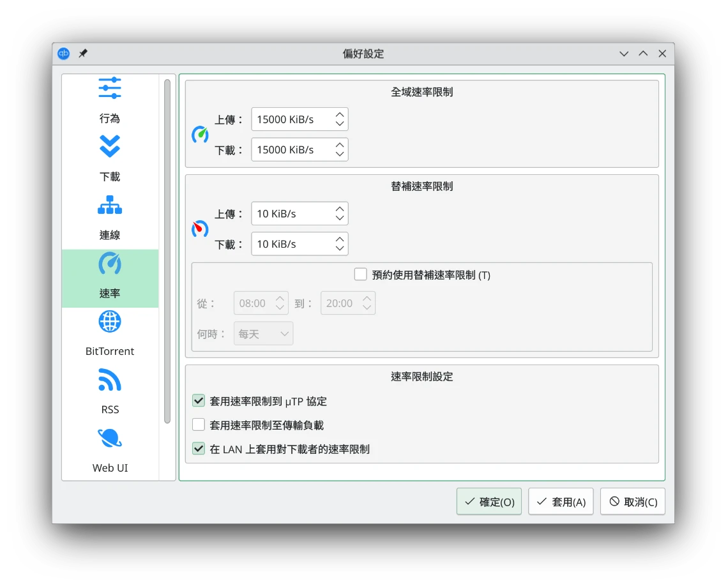The image size is (728, 586).
Task: Open the 行為 (Behavior) settings icon
Action: (x=110, y=89)
